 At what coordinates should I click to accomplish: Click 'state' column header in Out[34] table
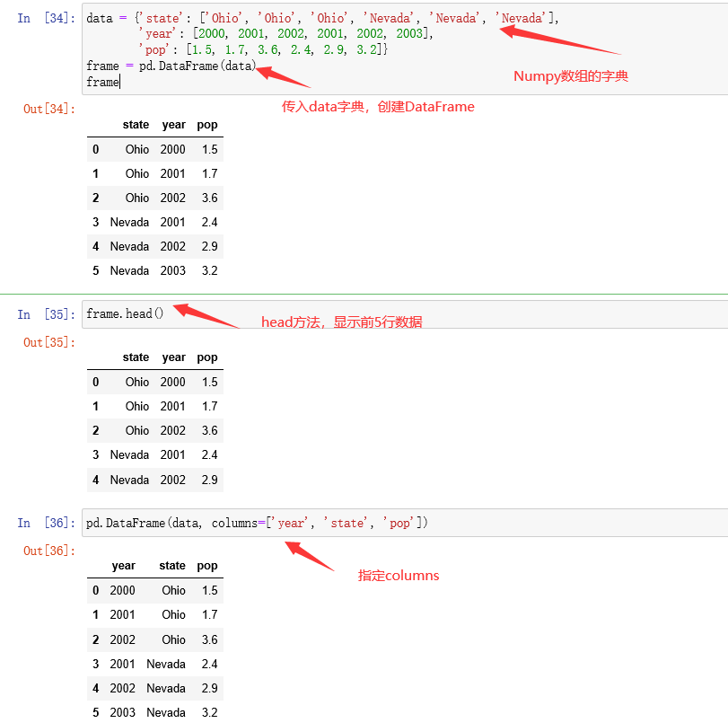136,125
